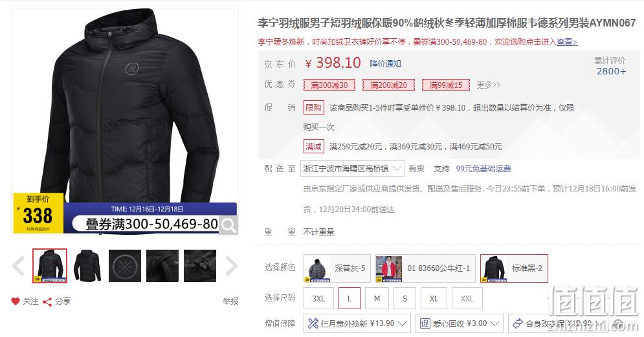The image size is (644, 337).
Task: Choose size M
Action: (377, 298)
